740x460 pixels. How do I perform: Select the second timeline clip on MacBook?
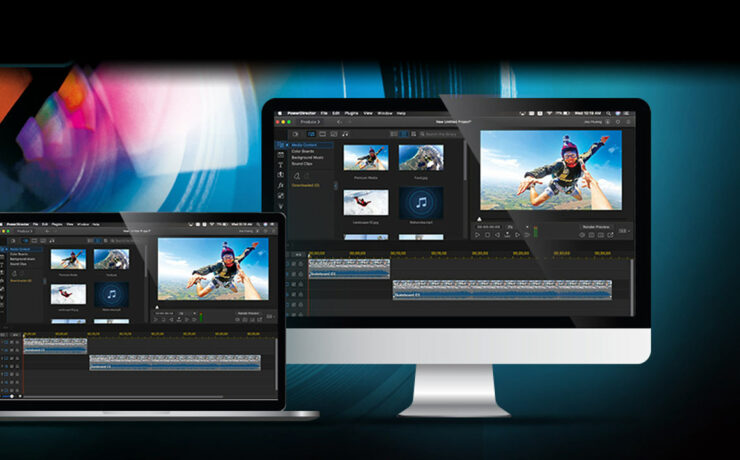coord(175,362)
